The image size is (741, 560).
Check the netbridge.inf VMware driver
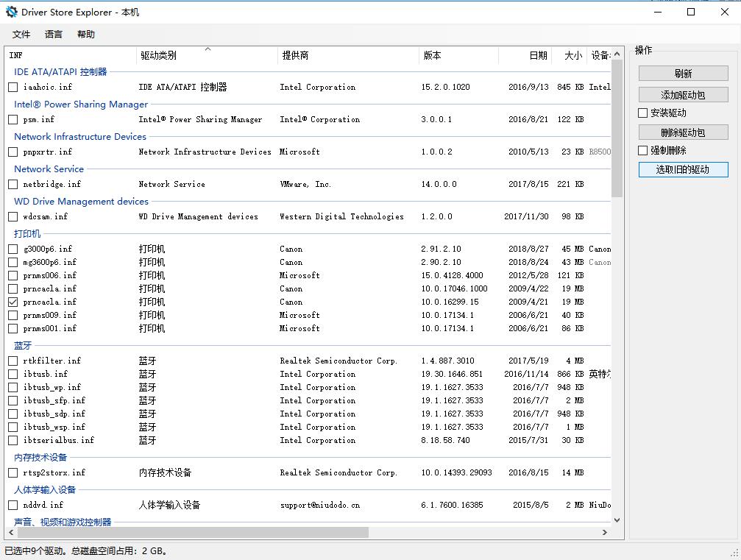(13, 184)
